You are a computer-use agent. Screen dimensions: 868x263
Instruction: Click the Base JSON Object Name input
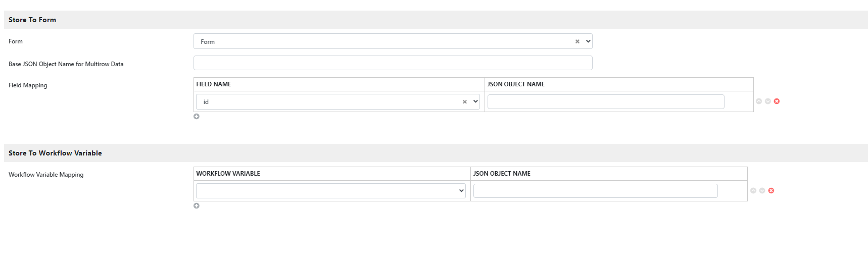[x=393, y=63]
